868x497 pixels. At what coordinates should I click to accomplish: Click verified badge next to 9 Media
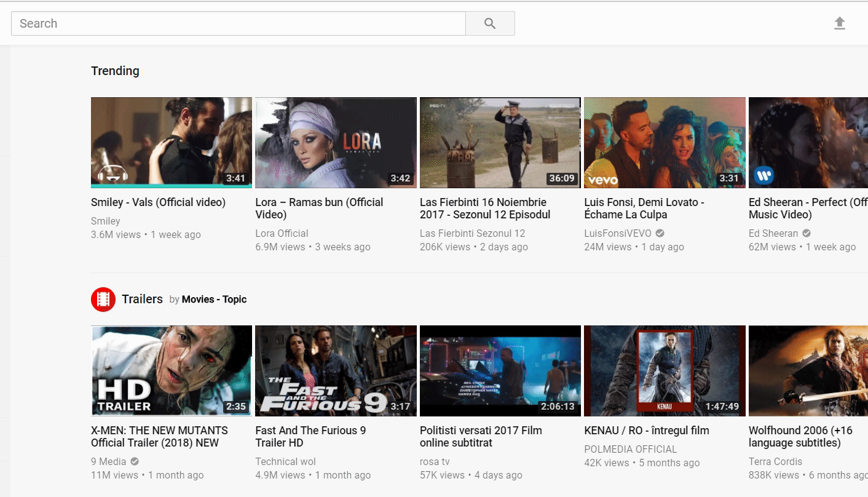[135, 462]
